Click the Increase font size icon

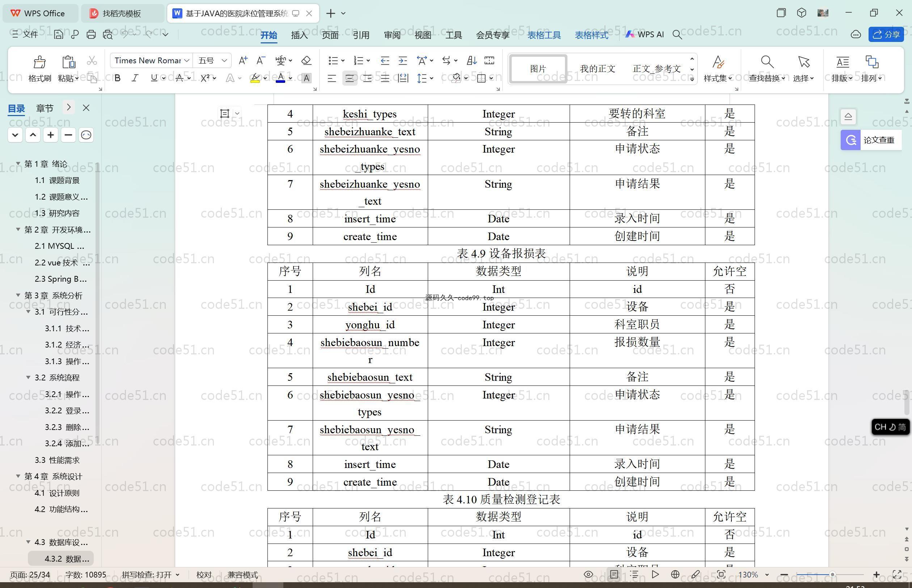243,60
